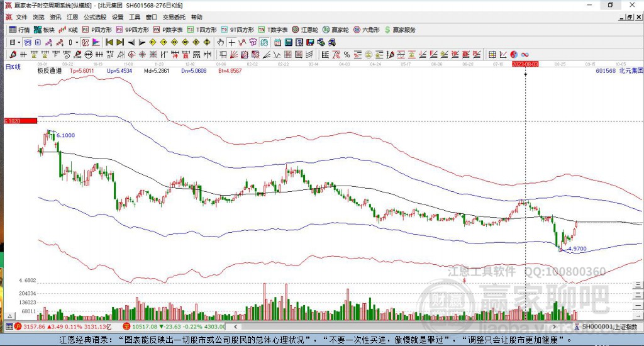
Task: Click the truck icon in toolbar
Action: 332,42
